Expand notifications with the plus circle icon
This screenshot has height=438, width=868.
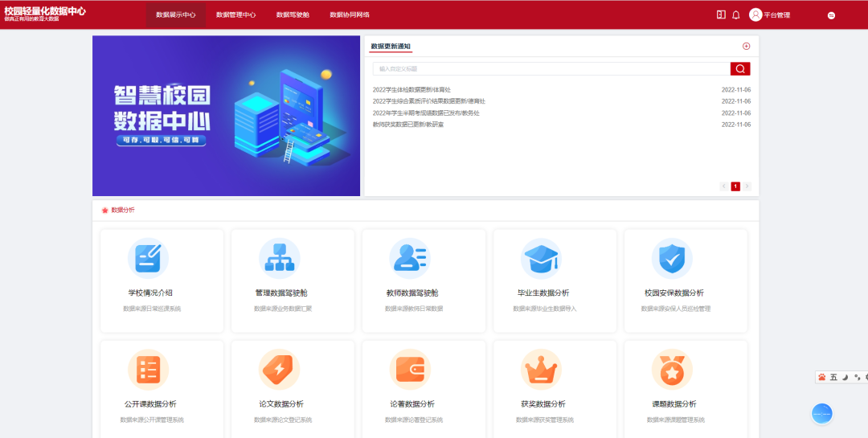pyautogui.click(x=746, y=47)
